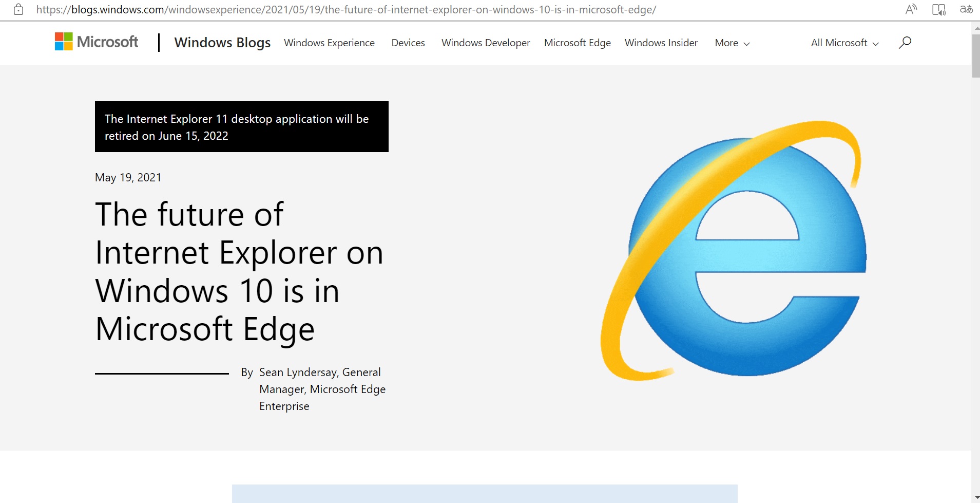This screenshot has width=980, height=503.
Task: Open the Windows Insider nav link
Action: pos(661,43)
